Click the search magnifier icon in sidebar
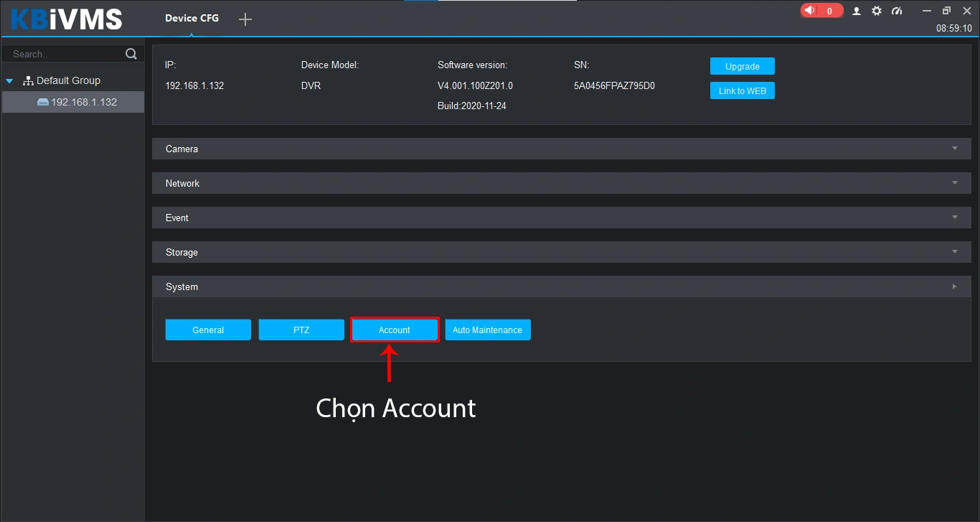This screenshot has width=980, height=522. tap(131, 53)
